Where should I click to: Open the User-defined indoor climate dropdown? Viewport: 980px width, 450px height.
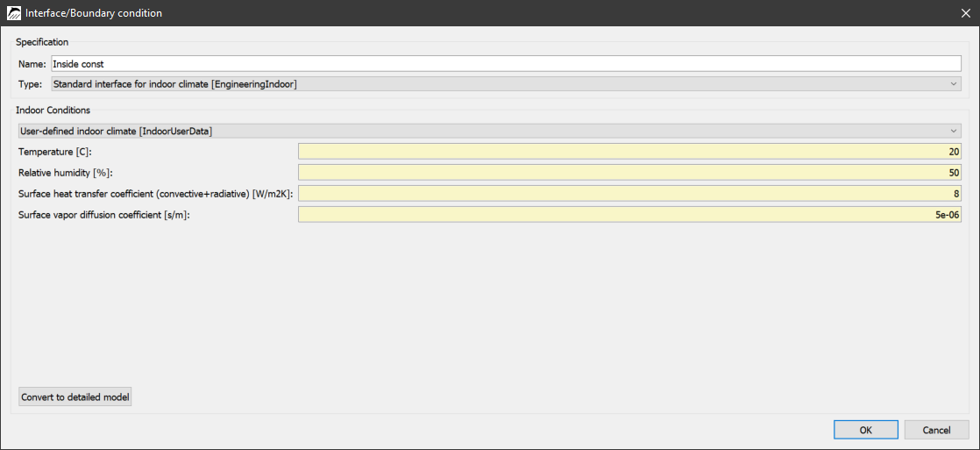[489, 131]
